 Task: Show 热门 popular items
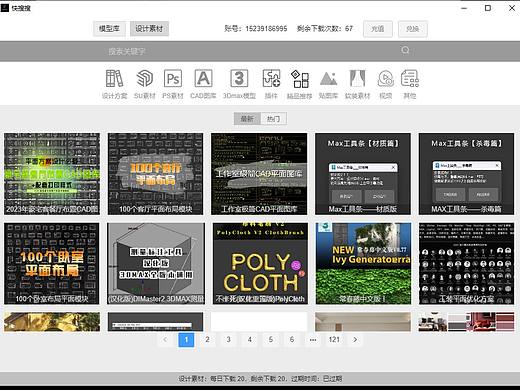point(273,119)
